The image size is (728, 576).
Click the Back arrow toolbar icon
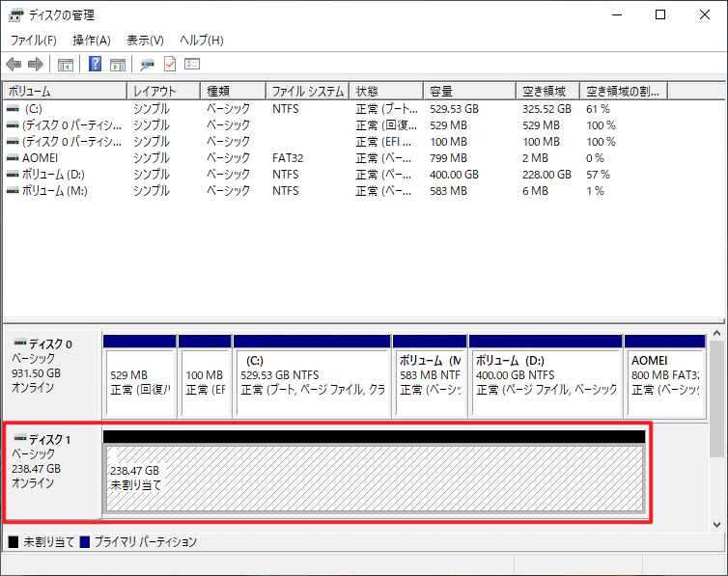(x=14, y=64)
